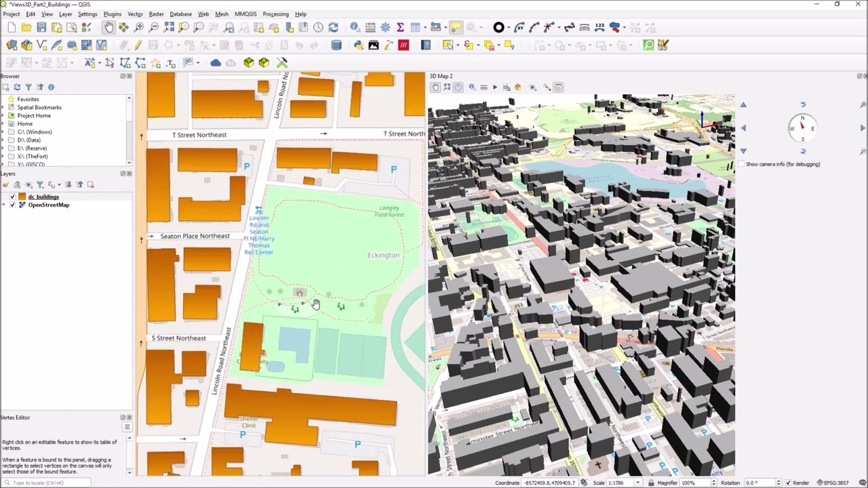
Task: Open the MMQGIS menu
Action: (245, 14)
